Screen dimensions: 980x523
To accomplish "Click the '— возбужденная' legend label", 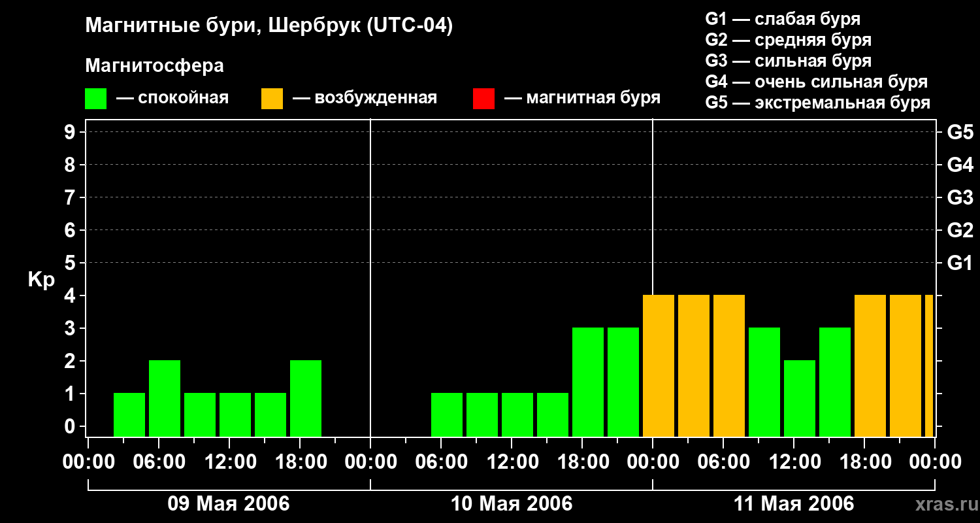I will tap(365, 98).
